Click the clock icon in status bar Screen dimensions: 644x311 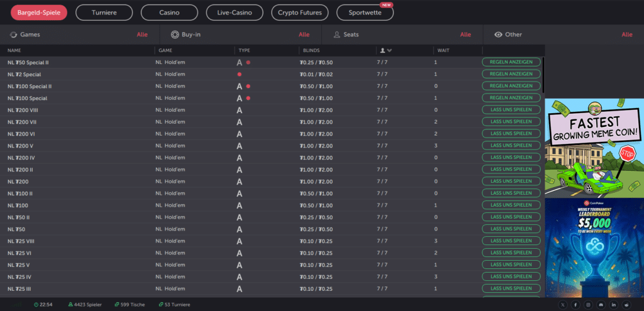click(x=36, y=305)
